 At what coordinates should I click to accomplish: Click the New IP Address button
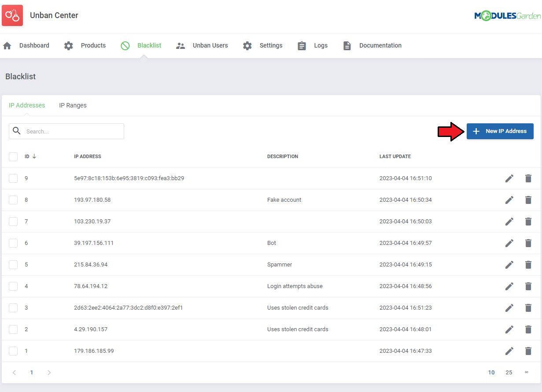pyautogui.click(x=500, y=131)
